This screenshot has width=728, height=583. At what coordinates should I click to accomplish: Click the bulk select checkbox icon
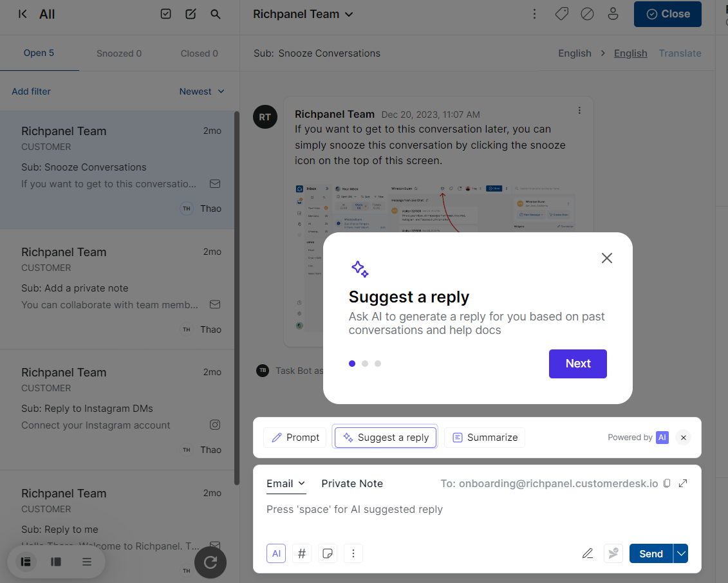point(166,14)
